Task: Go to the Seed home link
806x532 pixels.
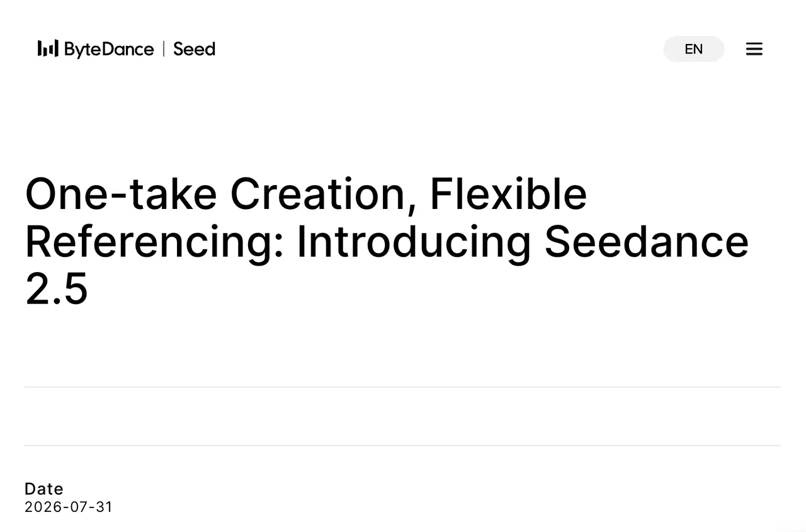Action: point(194,49)
